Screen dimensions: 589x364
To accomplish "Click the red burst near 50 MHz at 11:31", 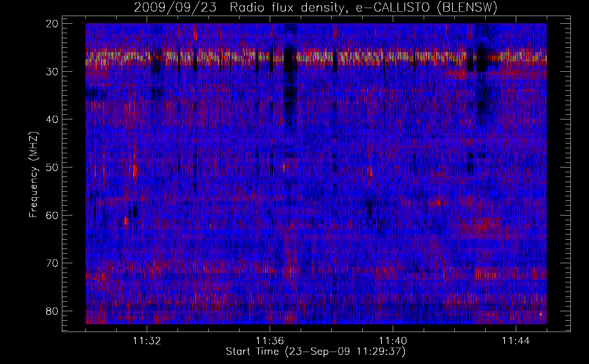I will tap(134, 170).
